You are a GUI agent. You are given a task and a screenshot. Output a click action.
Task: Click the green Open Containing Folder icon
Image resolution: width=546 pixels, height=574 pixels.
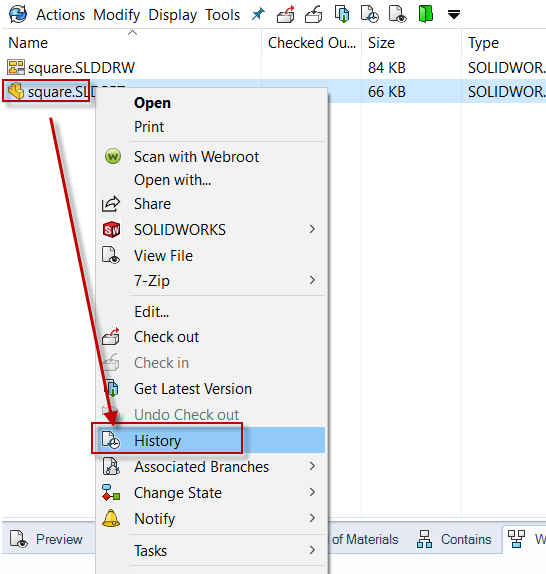point(426,15)
